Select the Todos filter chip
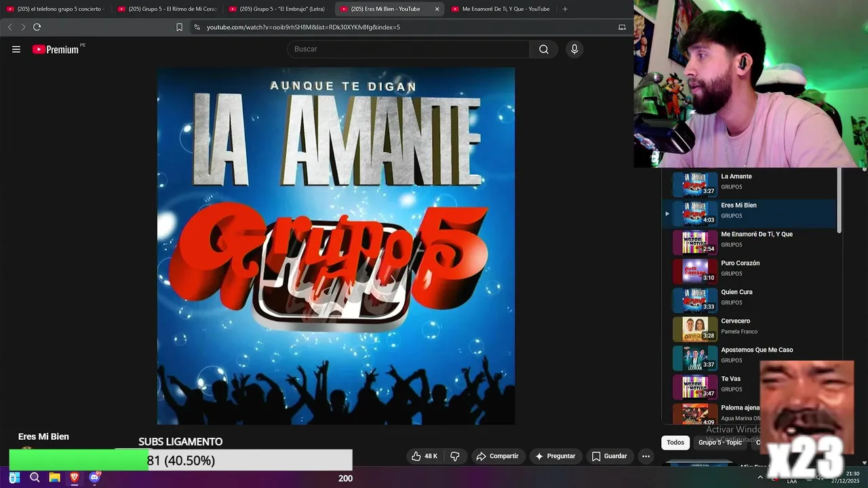 [x=675, y=443]
